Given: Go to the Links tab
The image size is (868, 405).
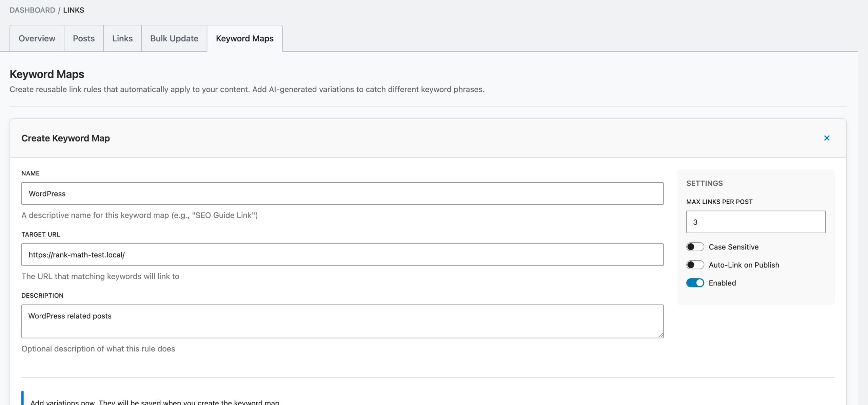Looking at the screenshot, I should pos(122,38).
